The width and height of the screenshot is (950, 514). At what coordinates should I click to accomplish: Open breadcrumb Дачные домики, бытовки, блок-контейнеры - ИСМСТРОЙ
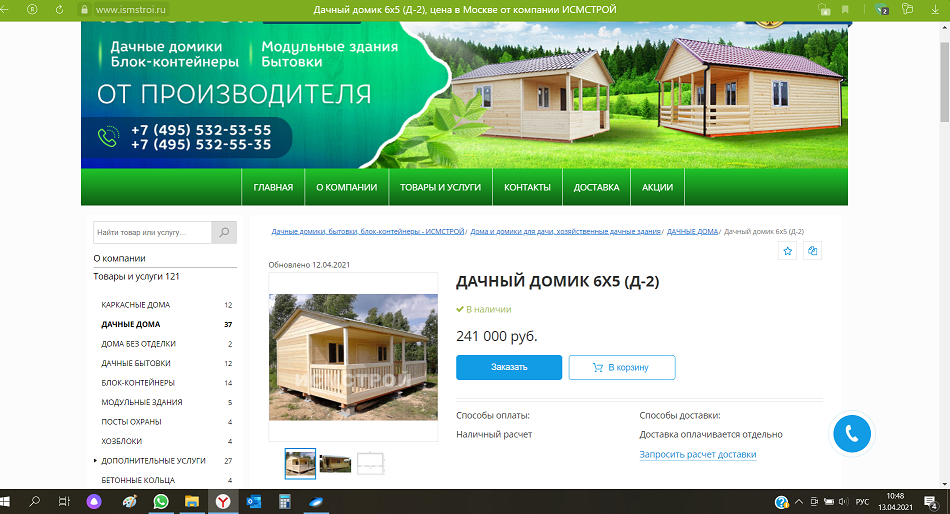click(368, 232)
